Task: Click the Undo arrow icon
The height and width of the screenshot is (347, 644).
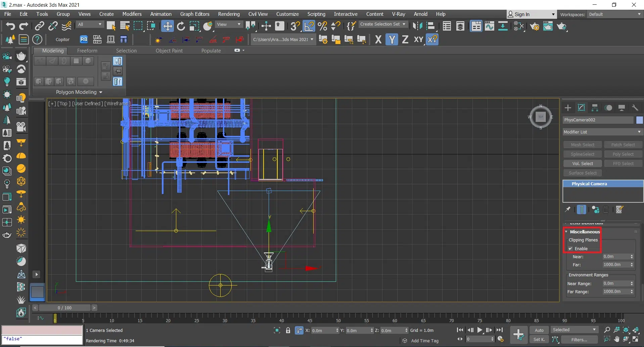Action: point(10,26)
